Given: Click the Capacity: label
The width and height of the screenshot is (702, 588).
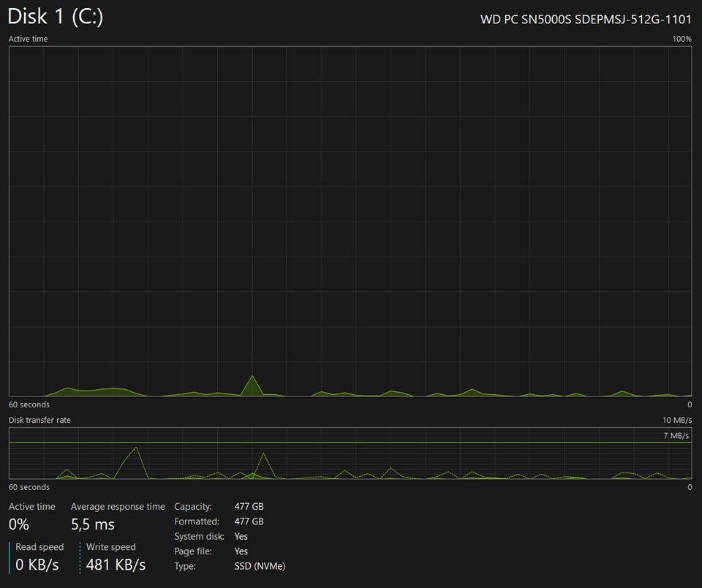Looking at the screenshot, I should (x=193, y=507).
